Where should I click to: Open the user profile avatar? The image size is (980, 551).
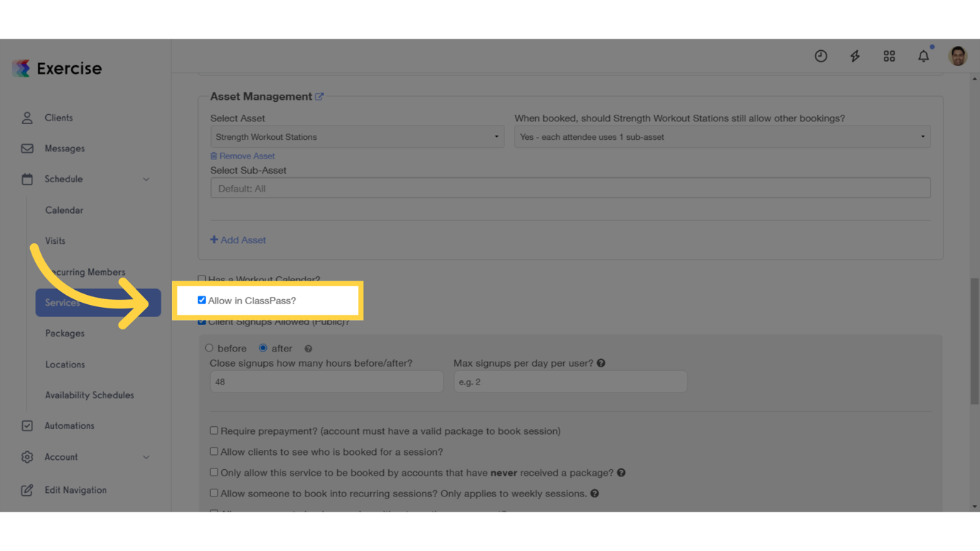[958, 56]
